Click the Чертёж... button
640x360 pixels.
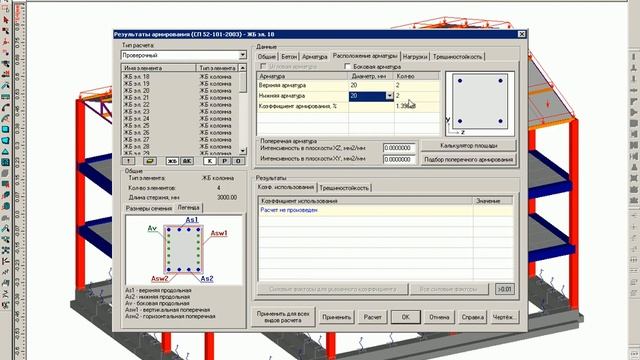click(505, 317)
